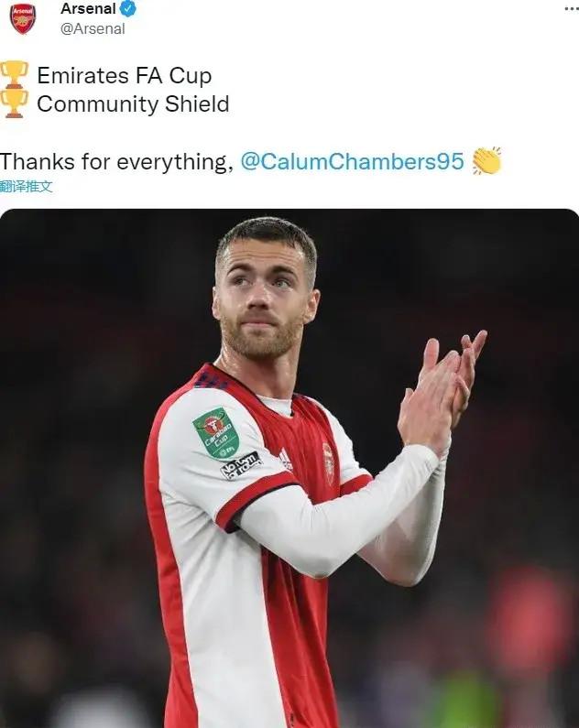Open the Arsenal crest profile avatar
Image resolution: width=579 pixels, height=728 pixels.
[x=23, y=19]
